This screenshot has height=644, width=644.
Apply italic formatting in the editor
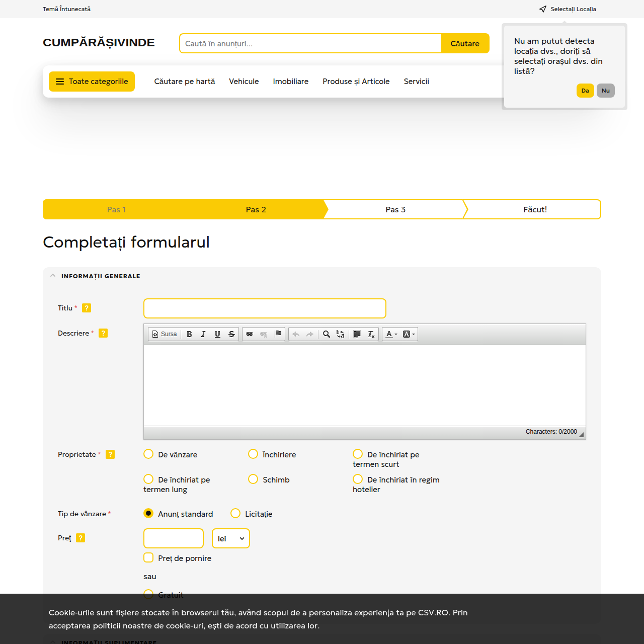pos(203,334)
